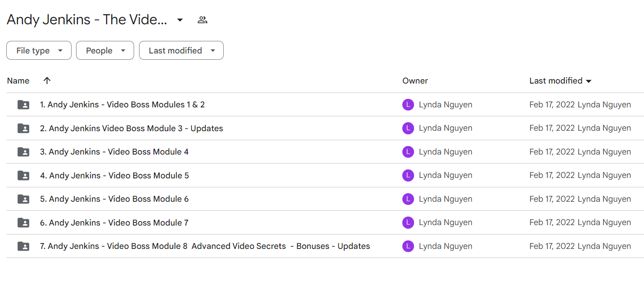The image size is (644, 297).
Task: Open the File type filter
Action: coord(39,50)
